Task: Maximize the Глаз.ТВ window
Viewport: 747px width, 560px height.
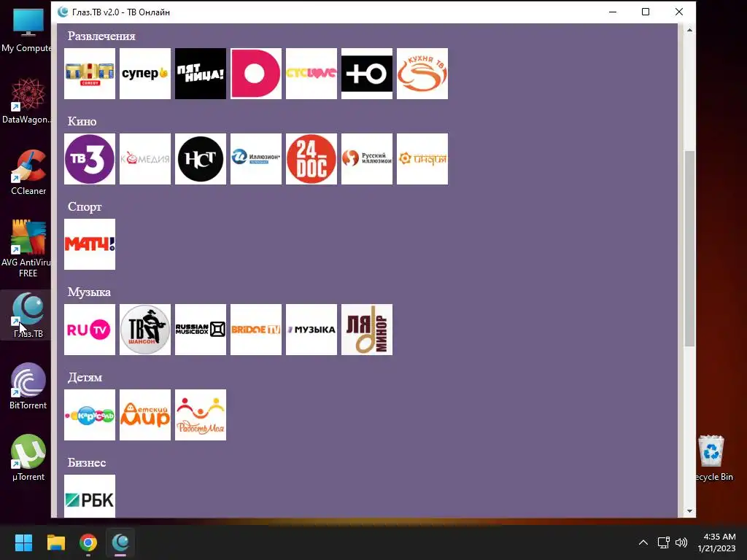Action: pos(646,12)
